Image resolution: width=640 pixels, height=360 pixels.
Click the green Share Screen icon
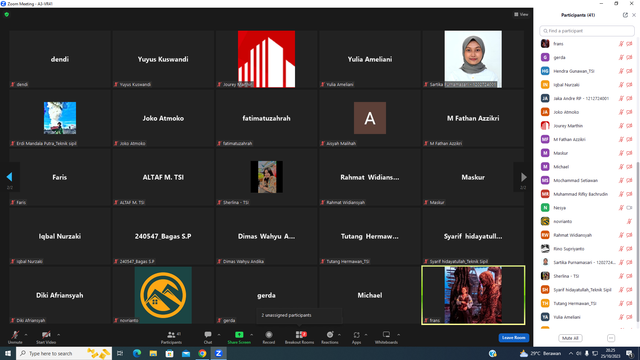tap(239, 335)
